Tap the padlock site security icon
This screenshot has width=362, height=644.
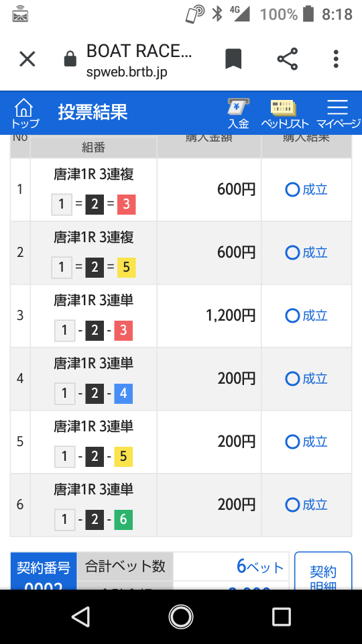[70, 59]
